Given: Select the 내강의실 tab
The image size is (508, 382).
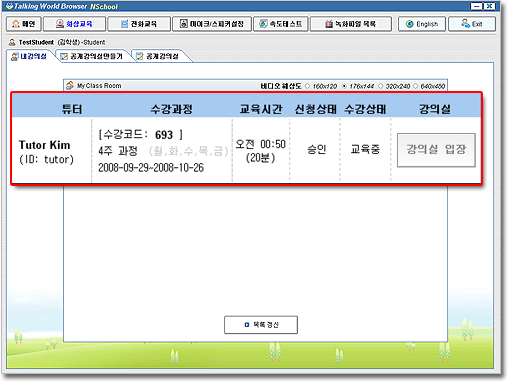Looking at the screenshot, I should point(29,56).
